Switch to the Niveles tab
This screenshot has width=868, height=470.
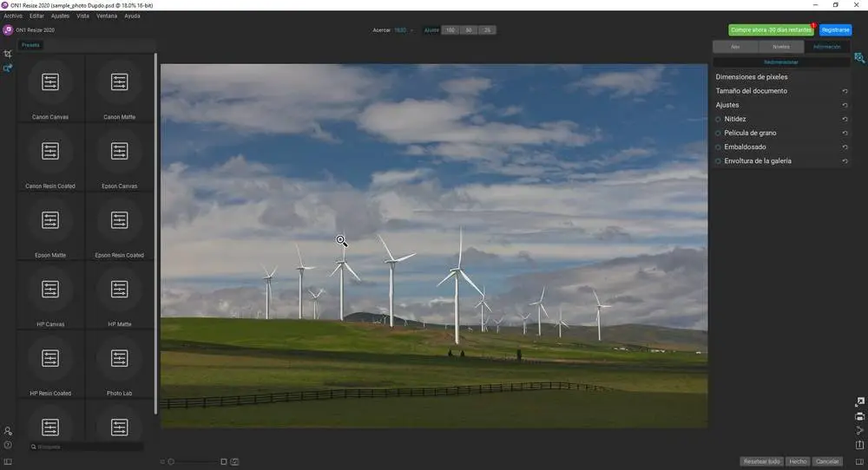pos(781,47)
